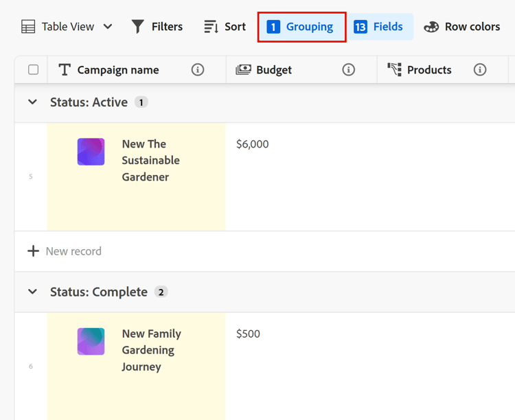Click the Budget currency icon
This screenshot has height=420, width=515.
(243, 69)
